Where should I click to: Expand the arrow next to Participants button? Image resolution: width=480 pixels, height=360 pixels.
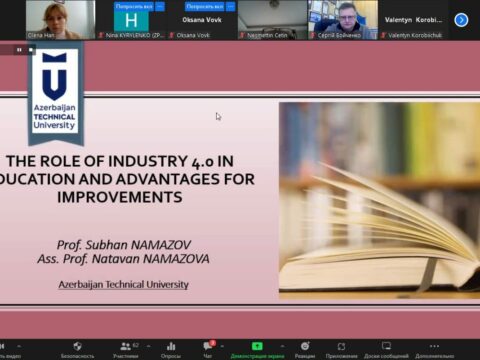click(148, 346)
